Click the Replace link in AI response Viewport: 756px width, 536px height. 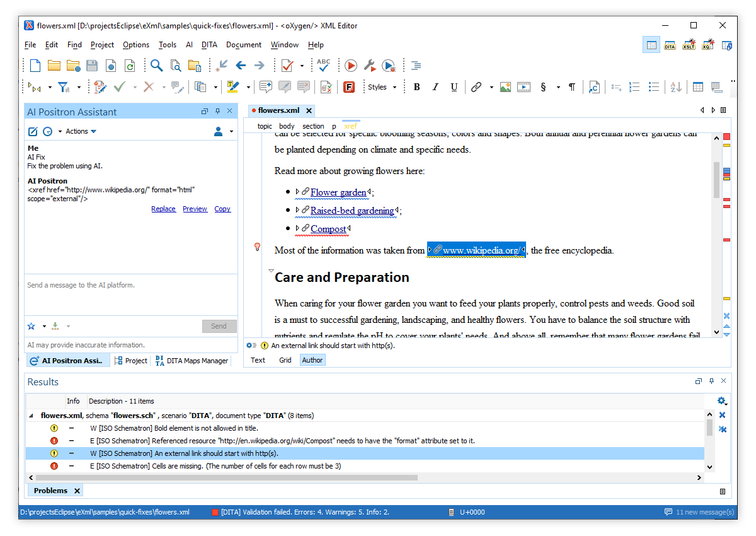163,209
